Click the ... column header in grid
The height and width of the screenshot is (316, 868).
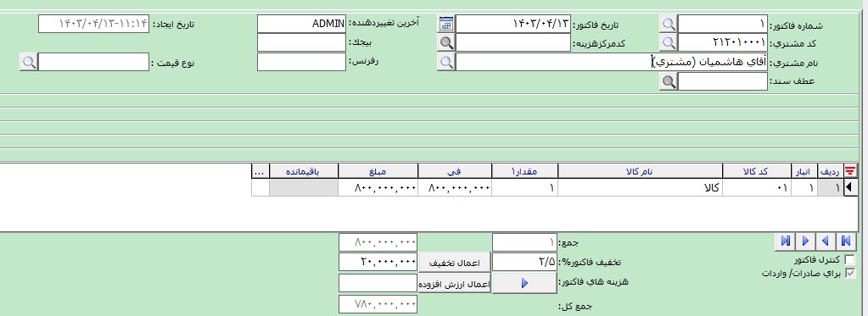260,172
